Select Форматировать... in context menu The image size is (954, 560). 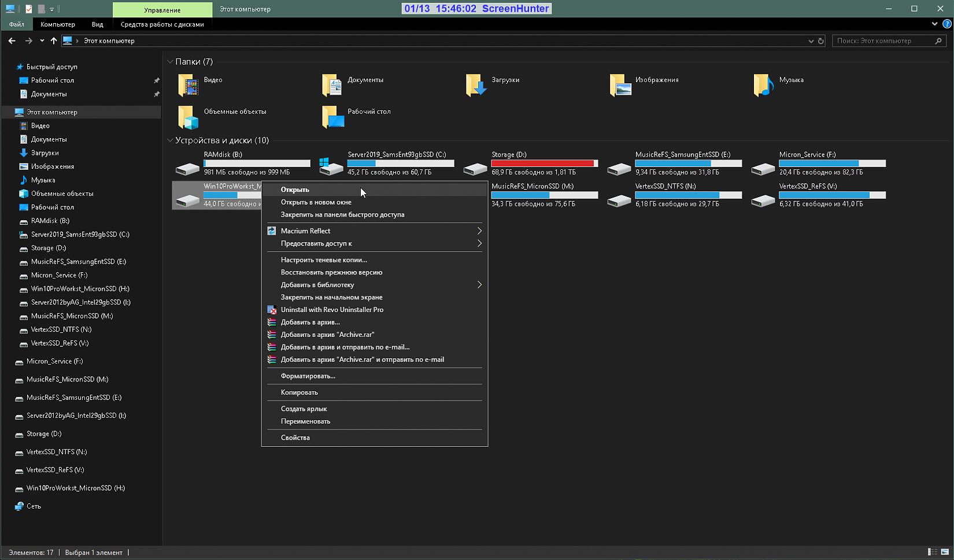pyautogui.click(x=308, y=376)
